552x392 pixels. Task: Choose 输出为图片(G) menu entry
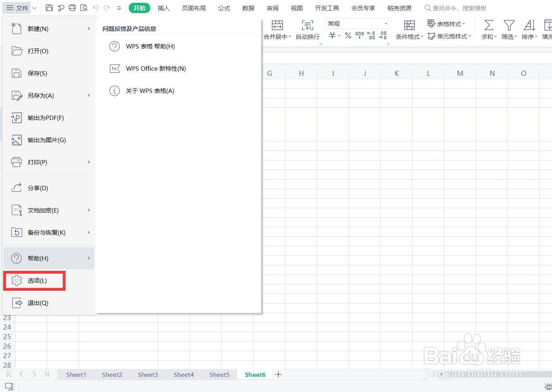pos(49,140)
